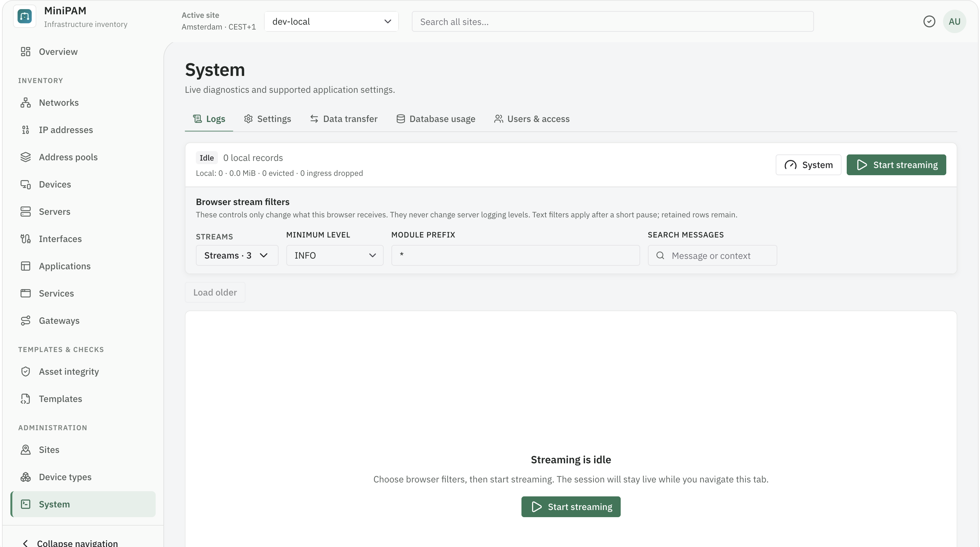Expand the Streams · 3 dropdown
The image size is (980, 547).
click(x=237, y=255)
